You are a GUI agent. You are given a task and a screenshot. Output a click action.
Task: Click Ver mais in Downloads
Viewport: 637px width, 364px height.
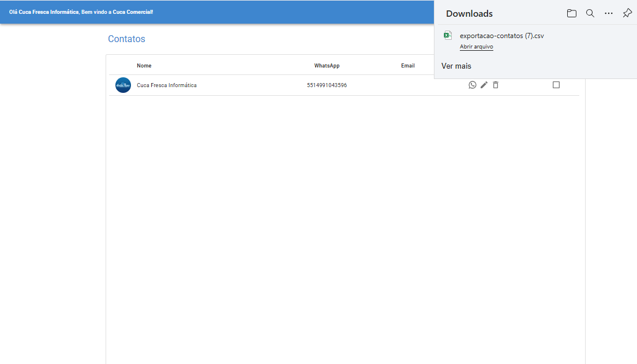pos(456,66)
